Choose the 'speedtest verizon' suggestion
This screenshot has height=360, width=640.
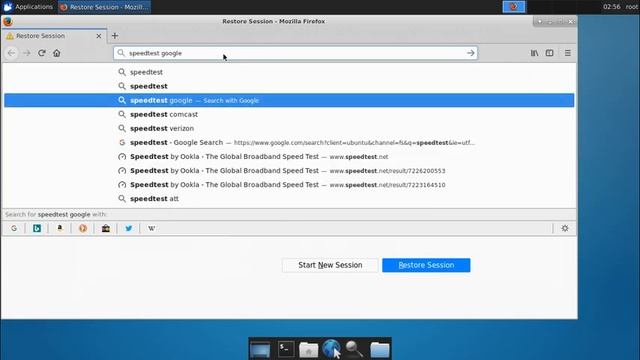[289, 129]
